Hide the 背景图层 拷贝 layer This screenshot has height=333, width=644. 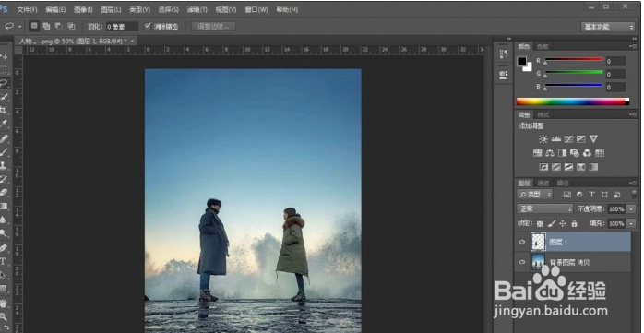(522, 262)
